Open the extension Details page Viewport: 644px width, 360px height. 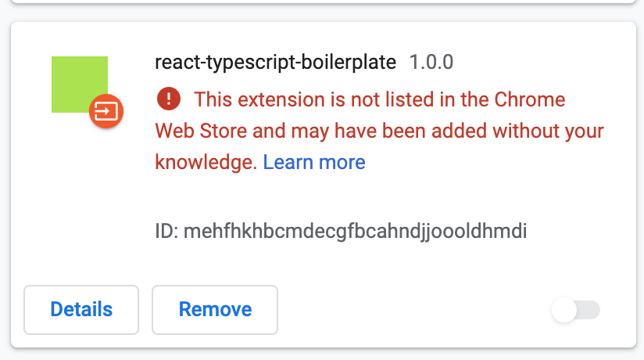tap(81, 309)
